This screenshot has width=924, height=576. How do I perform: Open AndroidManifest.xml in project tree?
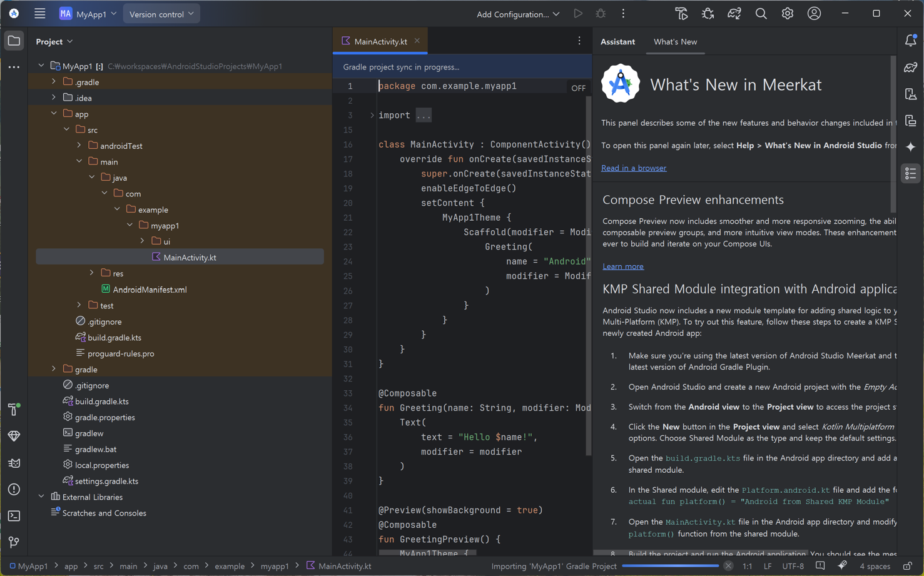(x=150, y=290)
